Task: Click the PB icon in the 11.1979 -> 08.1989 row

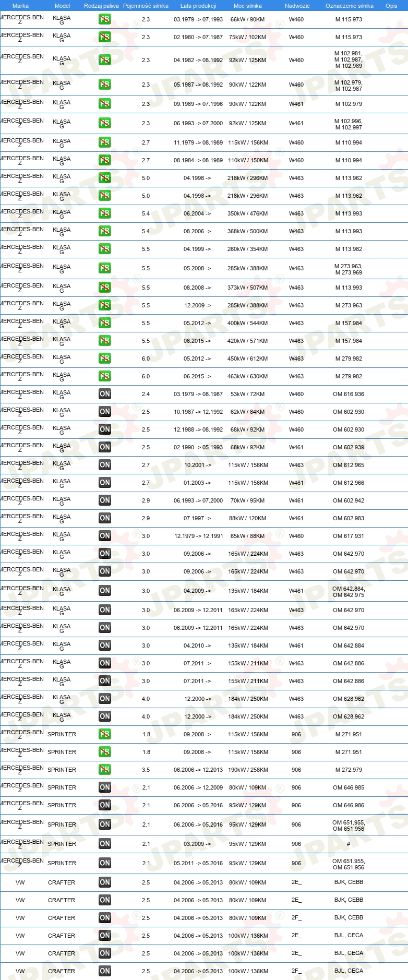Action: pos(105,142)
